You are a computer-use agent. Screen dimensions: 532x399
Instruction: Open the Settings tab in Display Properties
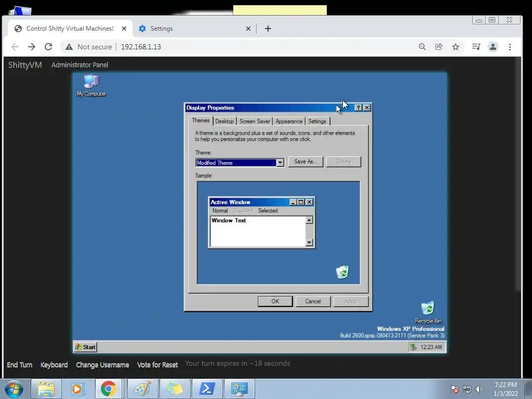pyautogui.click(x=317, y=121)
